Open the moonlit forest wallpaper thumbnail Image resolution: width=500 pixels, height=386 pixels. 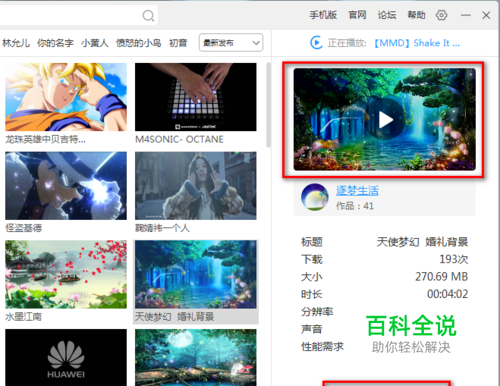[196, 357]
